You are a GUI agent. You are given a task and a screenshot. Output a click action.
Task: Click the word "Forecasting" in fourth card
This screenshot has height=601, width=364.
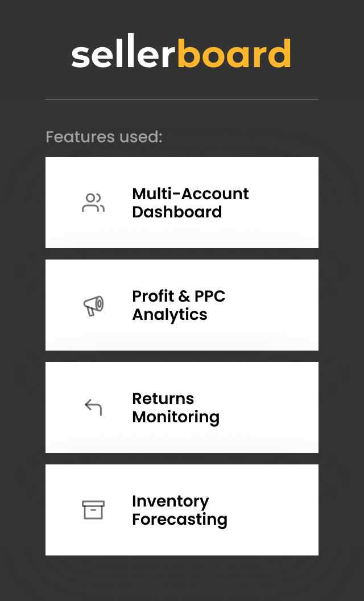[x=180, y=519]
